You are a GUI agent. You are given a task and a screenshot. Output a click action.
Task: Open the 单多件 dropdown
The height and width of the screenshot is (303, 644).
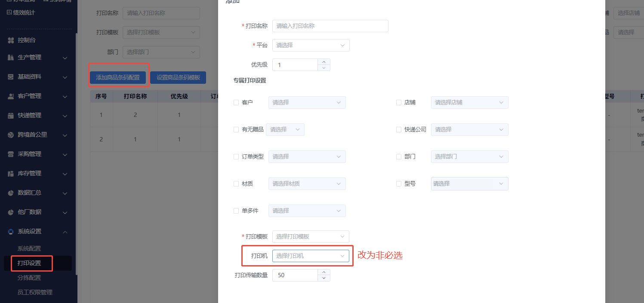[307, 211]
